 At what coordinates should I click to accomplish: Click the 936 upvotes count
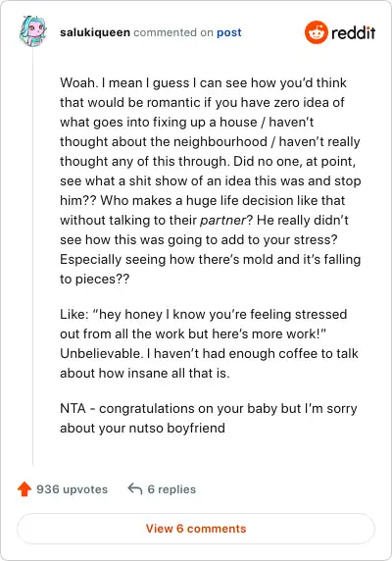coord(73,489)
